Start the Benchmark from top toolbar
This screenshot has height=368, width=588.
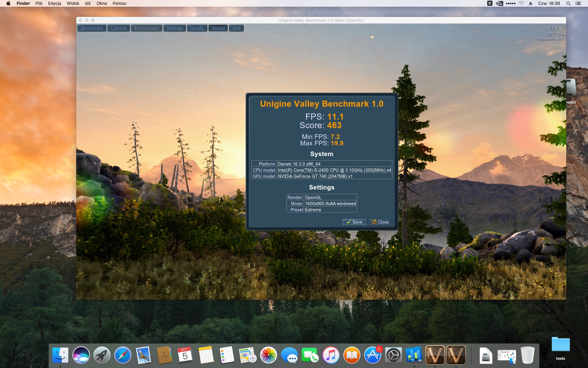[92, 28]
